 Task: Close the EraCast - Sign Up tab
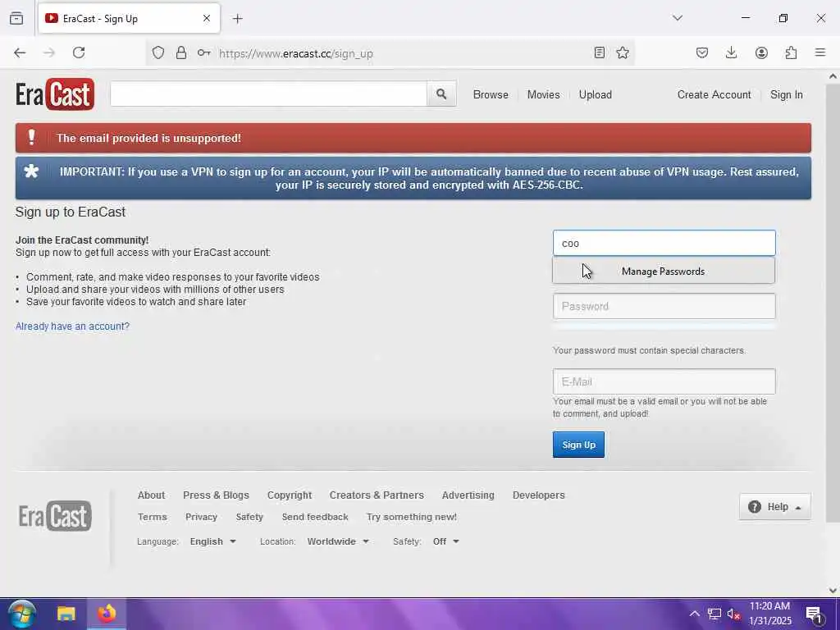pyautogui.click(x=206, y=18)
